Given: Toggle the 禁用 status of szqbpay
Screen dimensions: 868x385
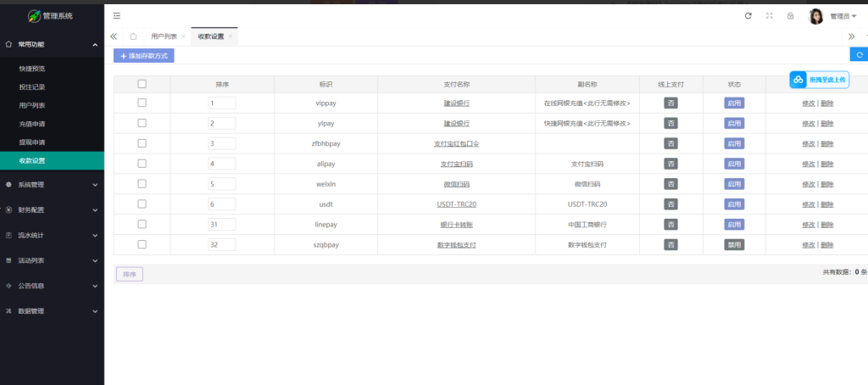Looking at the screenshot, I should [734, 244].
